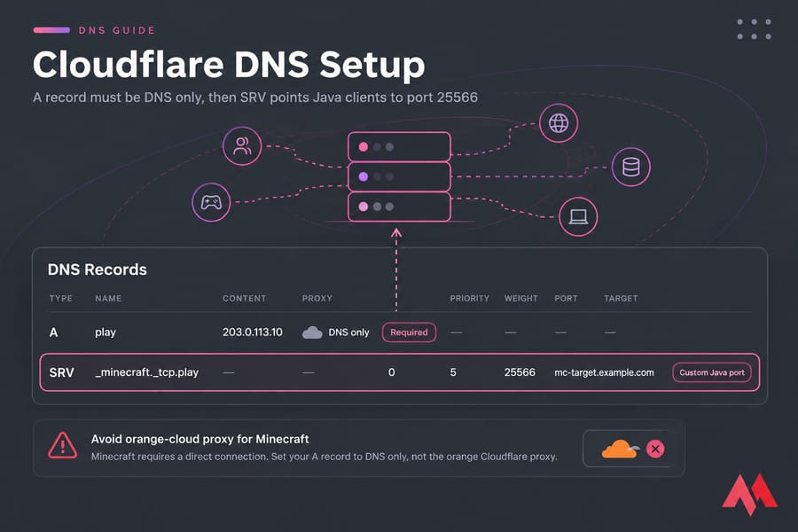The image size is (798, 532).
Task: Click the 203.0.113.10 content cell
Action: (x=253, y=332)
